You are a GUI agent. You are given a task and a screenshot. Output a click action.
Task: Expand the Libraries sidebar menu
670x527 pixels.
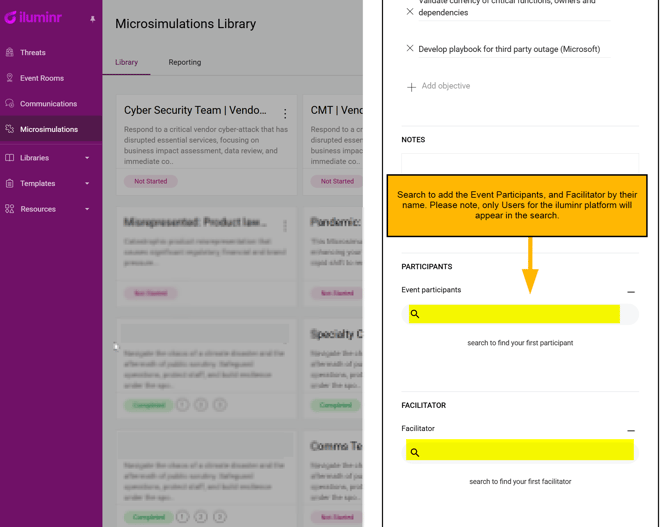tap(87, 158)
